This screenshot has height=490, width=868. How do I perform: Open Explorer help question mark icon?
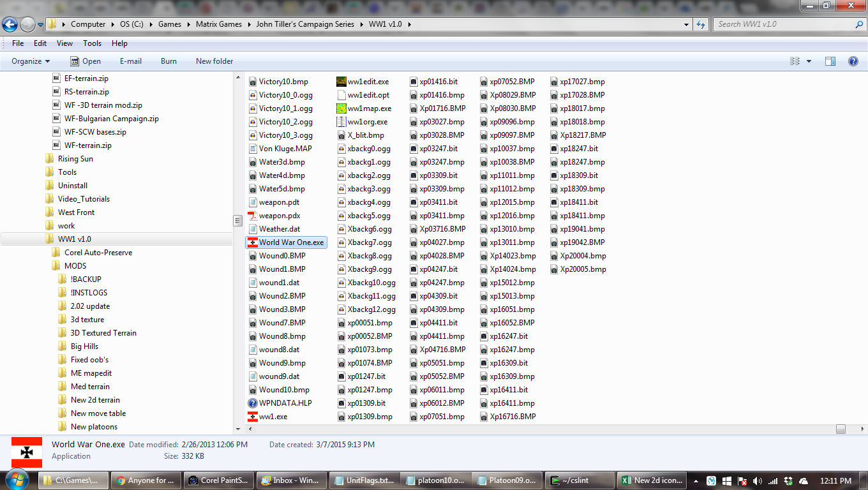(853, 61)
